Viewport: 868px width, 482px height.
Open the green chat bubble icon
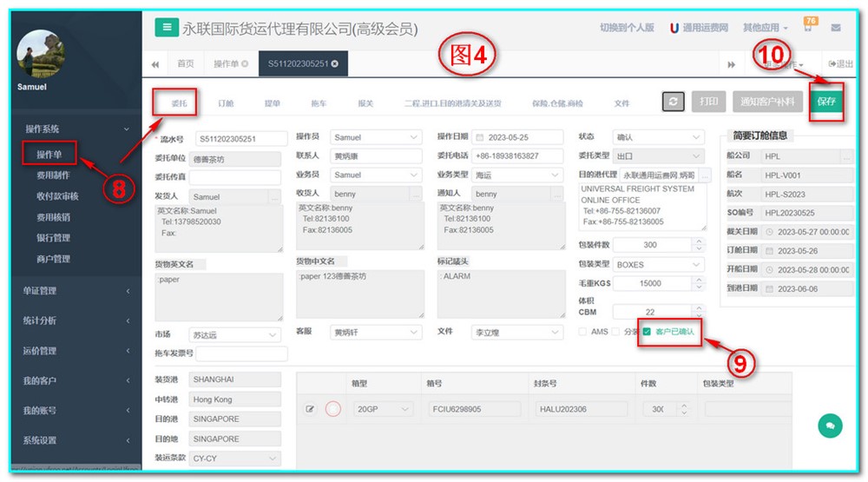pos(830,426)
